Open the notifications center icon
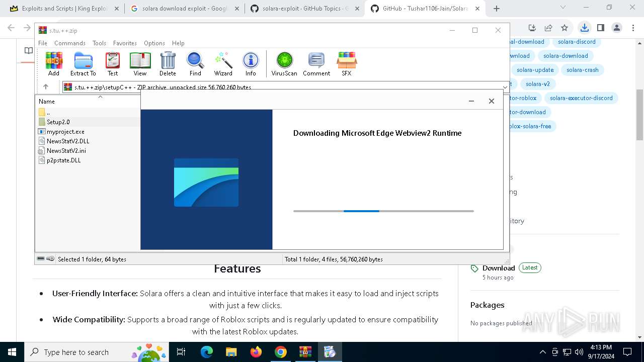This screenshot has width=644, height=362. pos(627,352)
